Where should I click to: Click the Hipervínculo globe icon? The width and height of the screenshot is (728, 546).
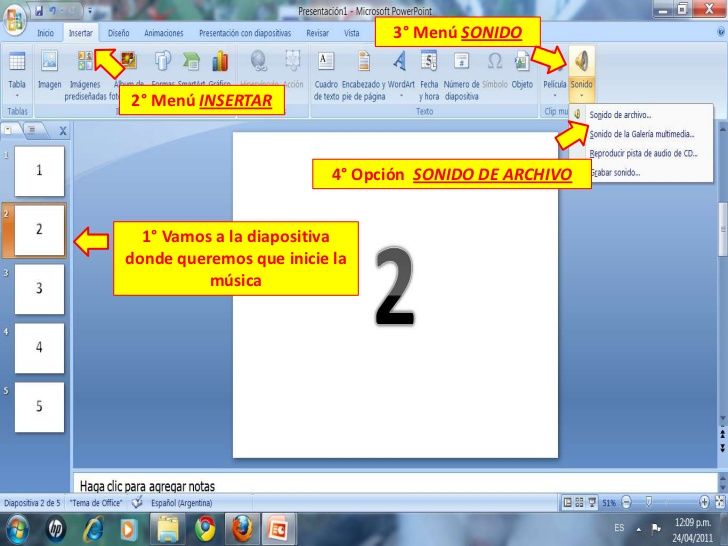tap(259, 60)
